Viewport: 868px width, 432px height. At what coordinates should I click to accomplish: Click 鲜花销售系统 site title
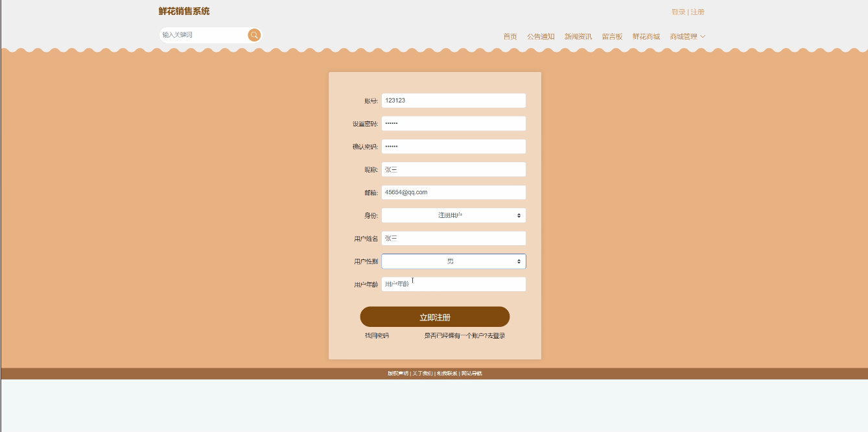184,11
